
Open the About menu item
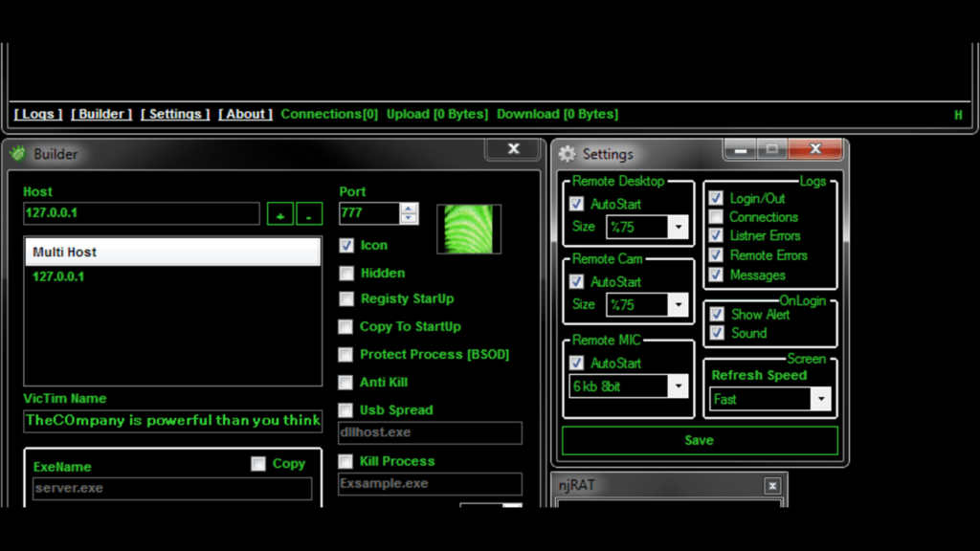(245, 115)
